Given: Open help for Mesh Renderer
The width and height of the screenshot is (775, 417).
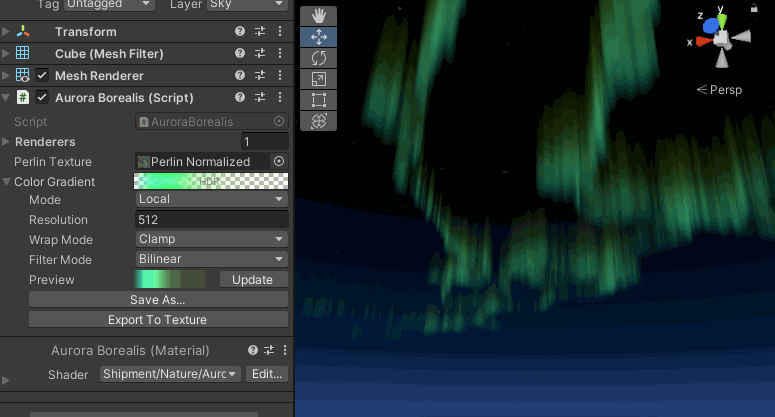Looking at the screenshot, I should 240,75.
